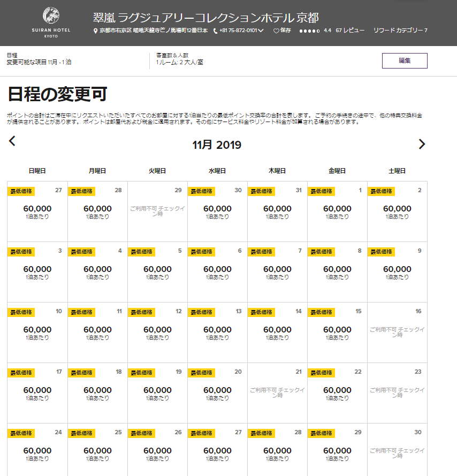Click the location pin icon by address
This screenshot has width=457, height=476.
pos(95,31)
